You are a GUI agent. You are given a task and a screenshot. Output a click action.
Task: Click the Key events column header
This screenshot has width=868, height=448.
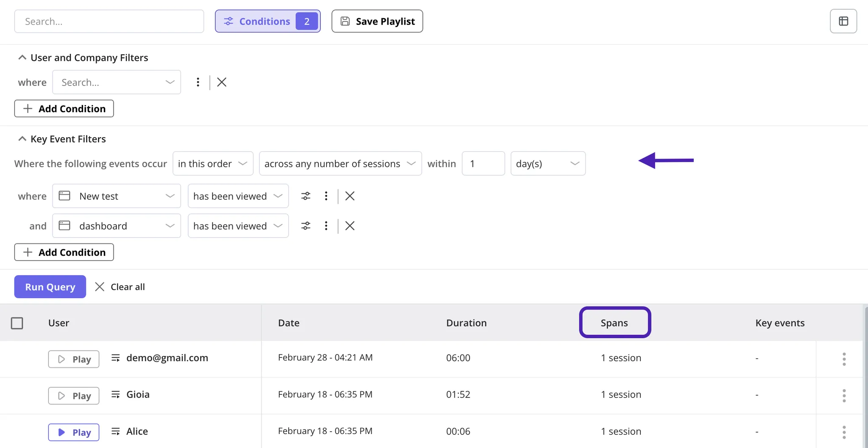click(x=780, y=323)
